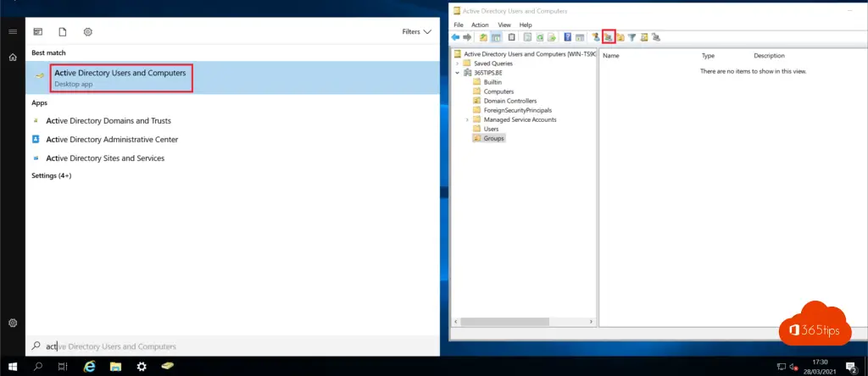Collapse the 365TIPS.BE domain node
The image size is (868, 376).
[x=457, y=73]
